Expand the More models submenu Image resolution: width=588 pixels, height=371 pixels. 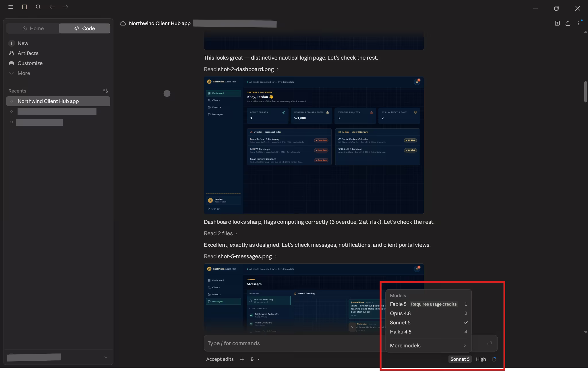428,345
